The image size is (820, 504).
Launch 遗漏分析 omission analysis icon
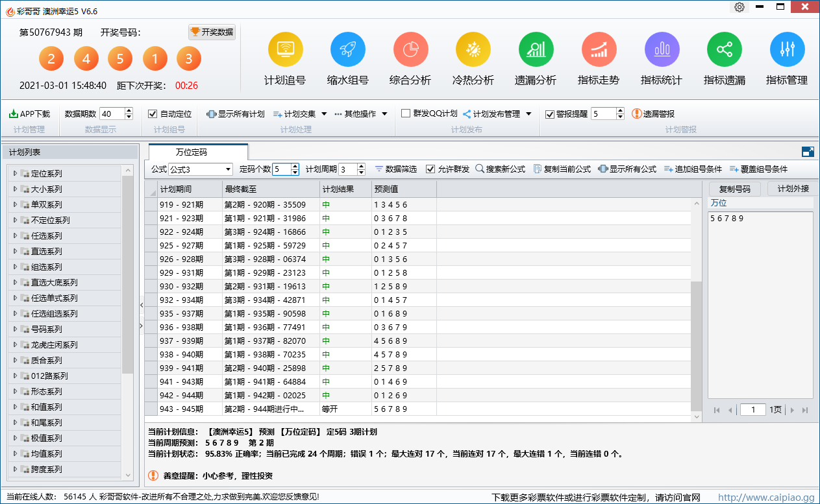[536, 49]
